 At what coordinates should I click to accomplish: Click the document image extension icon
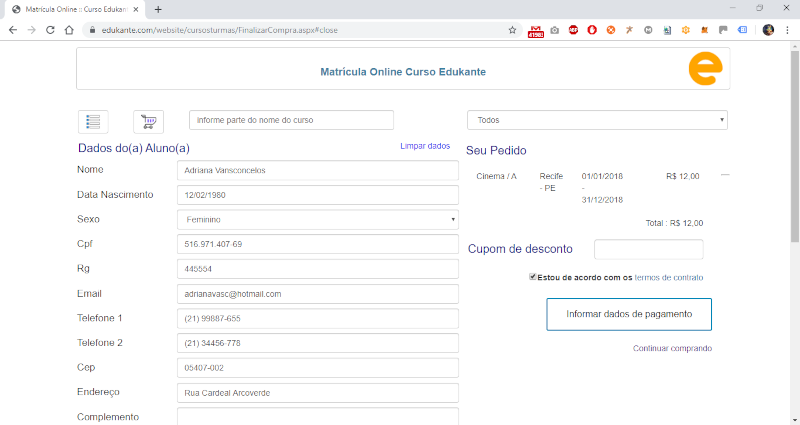pos(667,30)
